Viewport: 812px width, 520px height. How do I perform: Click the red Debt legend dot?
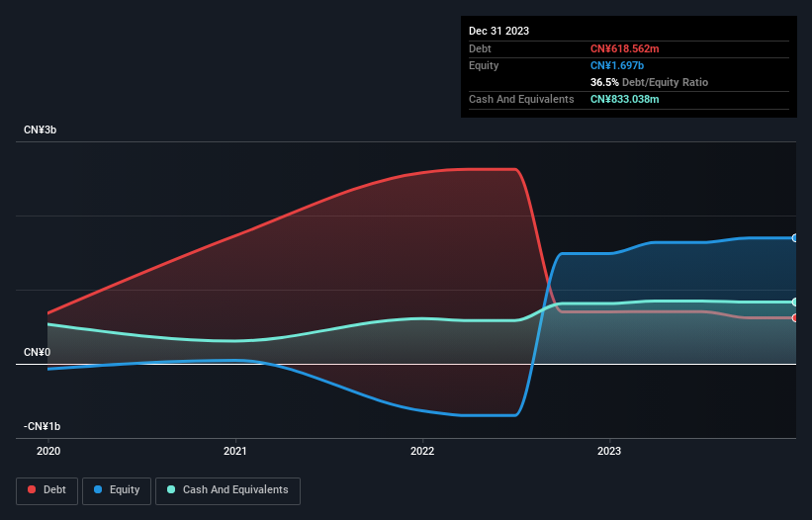click(x=32, y=489)
